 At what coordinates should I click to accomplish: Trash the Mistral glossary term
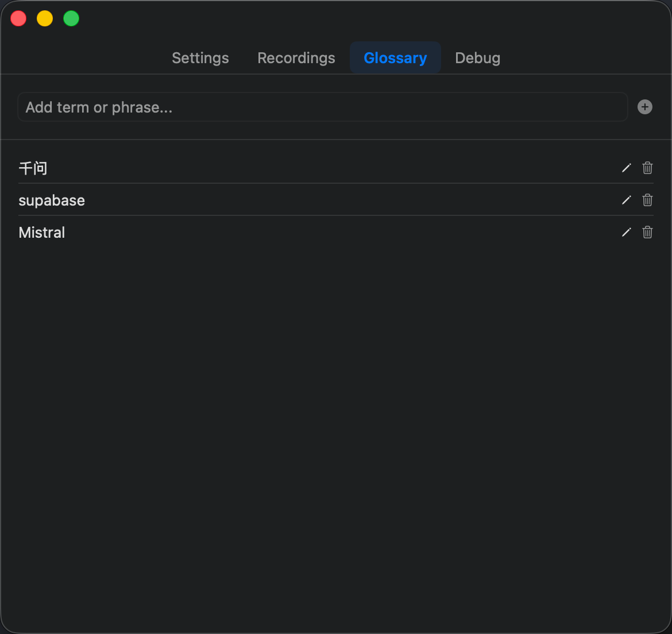coord(647,232)
